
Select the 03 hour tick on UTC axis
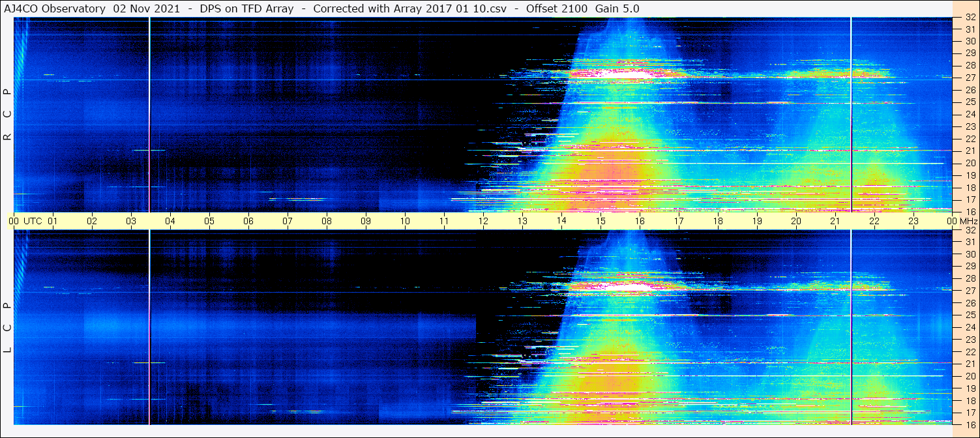(x=130, y=221)
